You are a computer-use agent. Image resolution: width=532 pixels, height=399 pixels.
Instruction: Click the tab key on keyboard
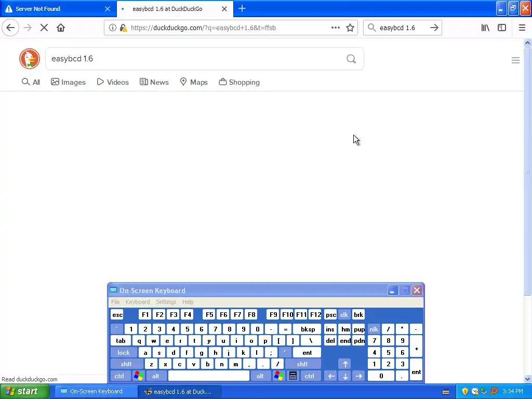tap(121, 341)
